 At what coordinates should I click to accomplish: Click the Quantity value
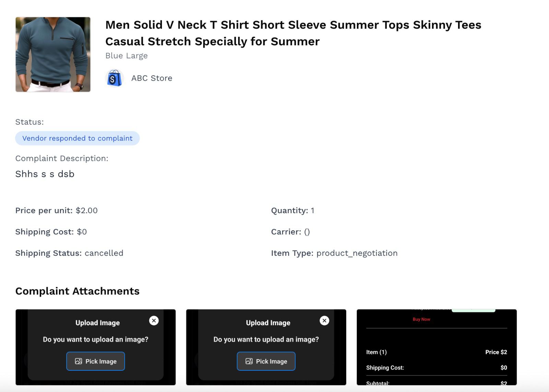312,210
